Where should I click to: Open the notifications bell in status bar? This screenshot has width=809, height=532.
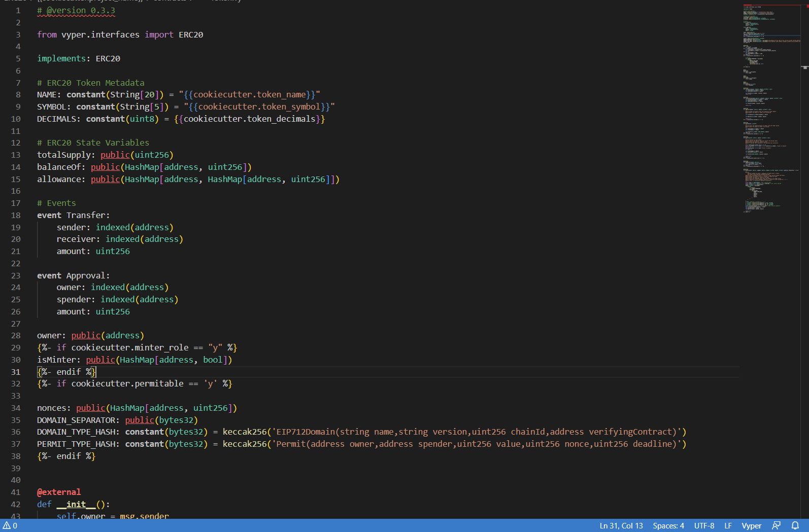[x=795, y=525]
